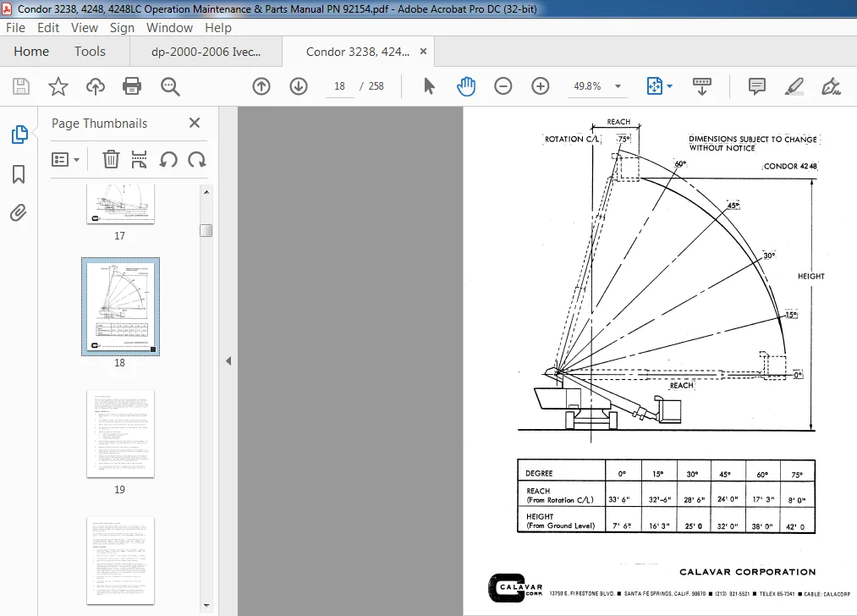This screenshot has width=857, height=616.
Task: Open the Find text magnifier tool
Action: (x=170, y=86)
